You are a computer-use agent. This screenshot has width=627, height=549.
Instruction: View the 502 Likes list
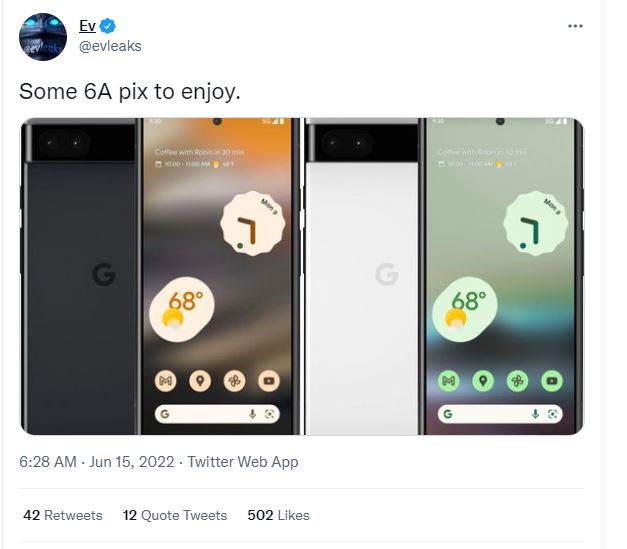click(x=278, y=515)
